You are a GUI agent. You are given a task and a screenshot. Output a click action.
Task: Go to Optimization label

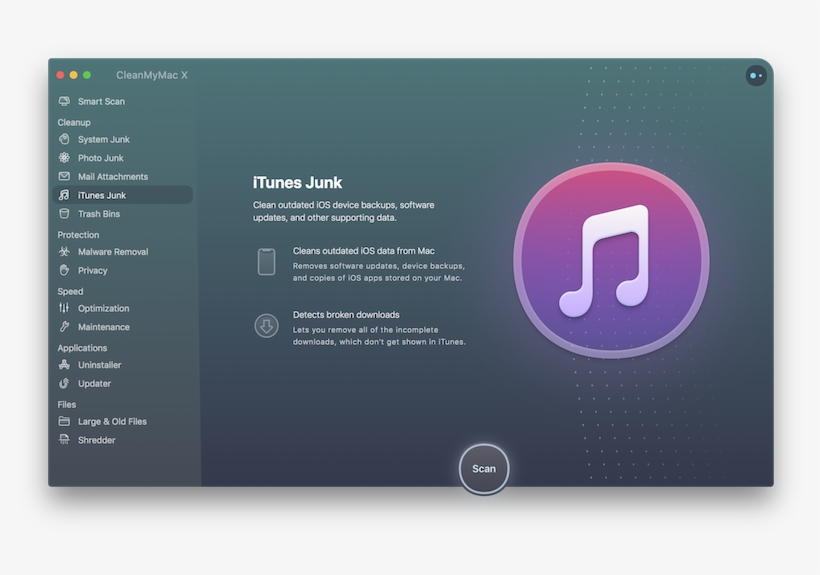pos(104,308)
